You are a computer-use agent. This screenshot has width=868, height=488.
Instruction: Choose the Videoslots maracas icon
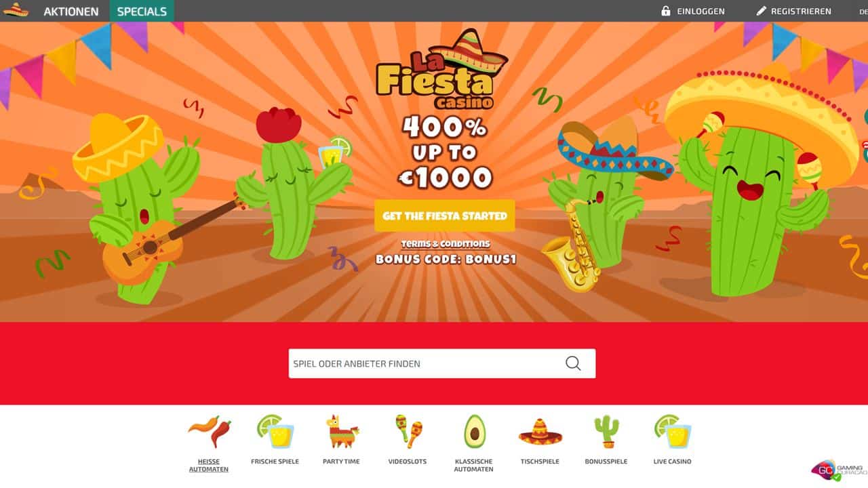(408, 431)
